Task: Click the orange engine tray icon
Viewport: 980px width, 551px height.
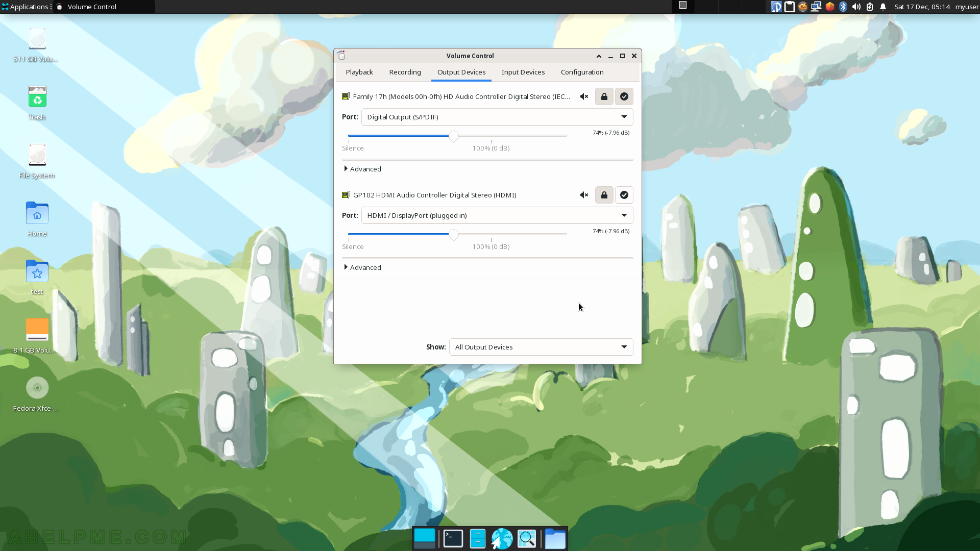Action: pos(803,7)
